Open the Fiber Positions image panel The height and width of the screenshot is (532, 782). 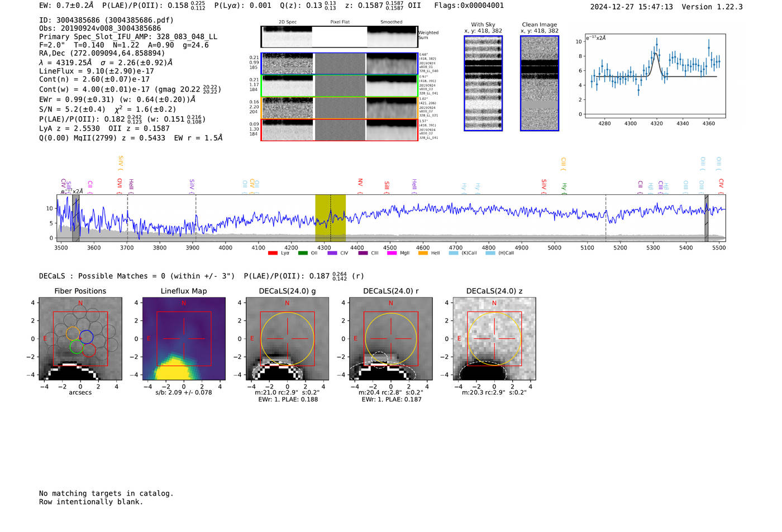[x=80, y=339]
